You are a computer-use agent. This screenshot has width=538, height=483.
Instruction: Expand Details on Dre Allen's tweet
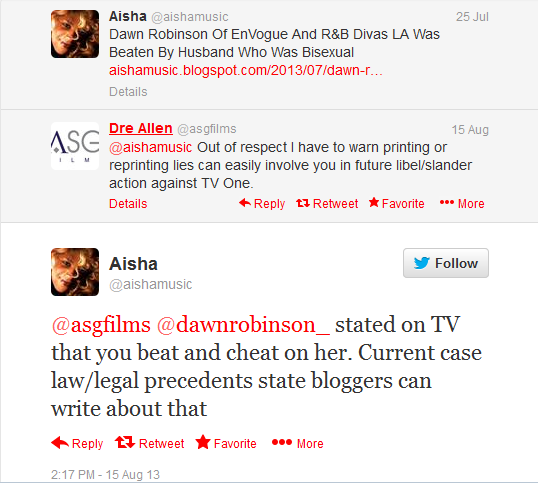click(128, 204)
